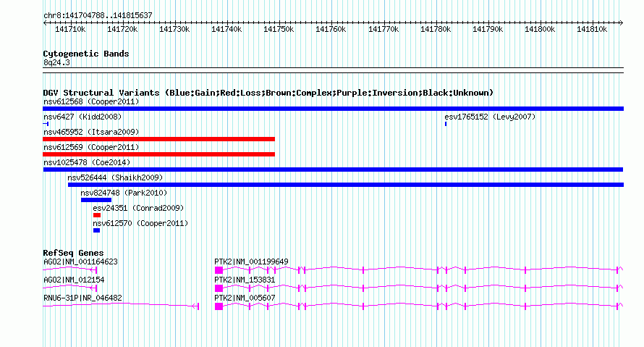This screenshot has width=644, height=347.
Task: Click the 8q24.3 cytogenetic band label
Action: click(56, 62)
